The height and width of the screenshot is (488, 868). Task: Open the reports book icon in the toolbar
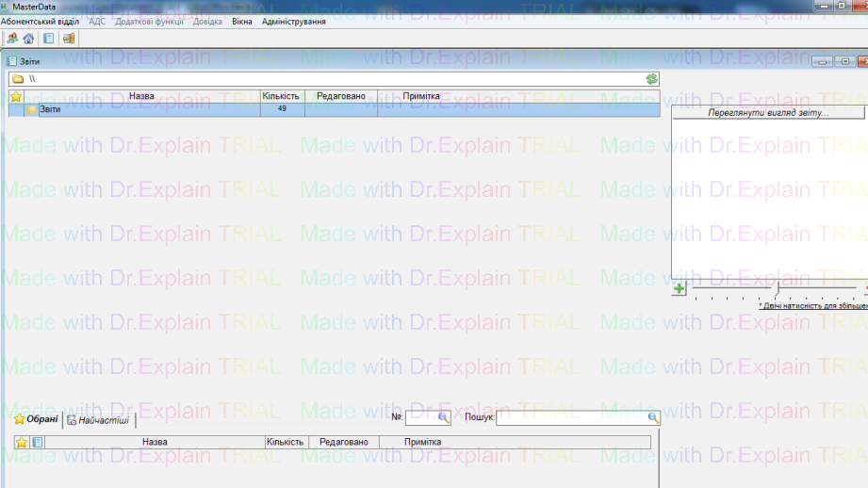[49, 39]
